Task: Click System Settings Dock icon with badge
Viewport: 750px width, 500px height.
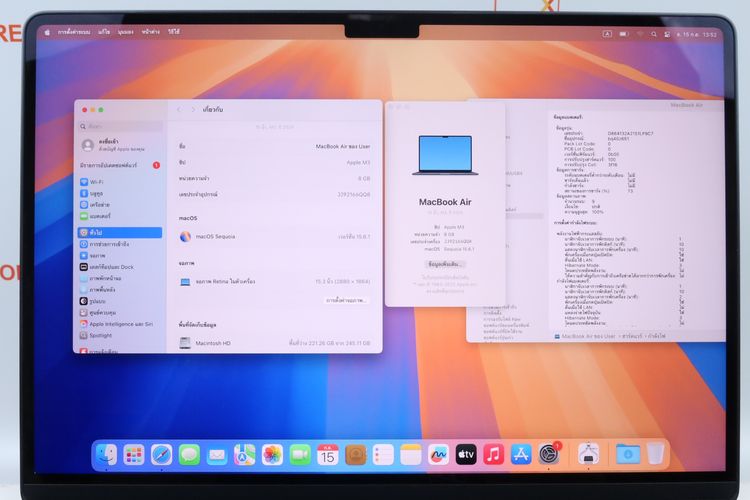Action: [549, 455]
